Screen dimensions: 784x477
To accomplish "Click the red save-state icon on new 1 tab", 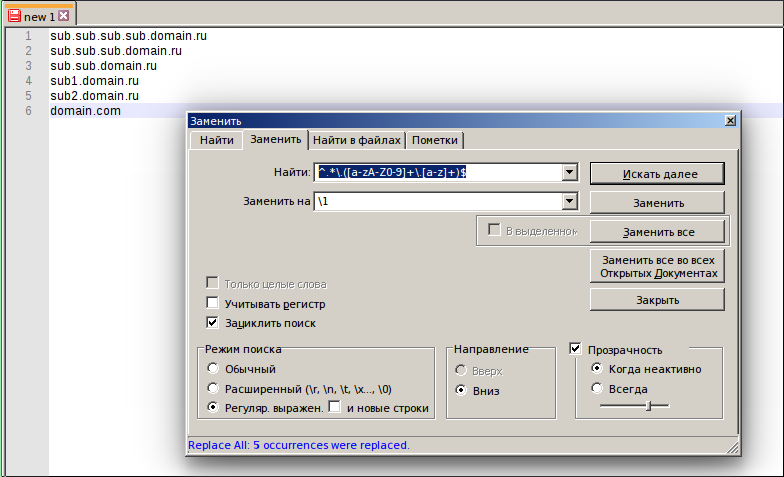I will (14, 16).
